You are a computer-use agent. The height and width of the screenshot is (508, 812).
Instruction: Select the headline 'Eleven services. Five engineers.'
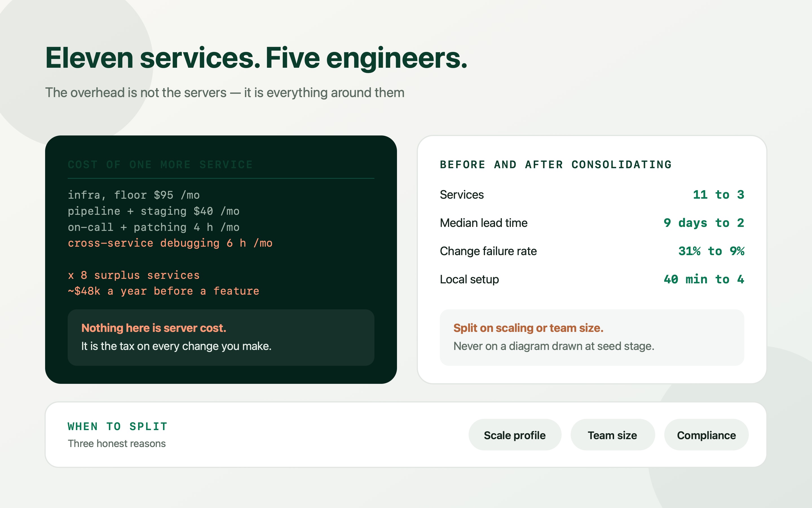[256, 58]
